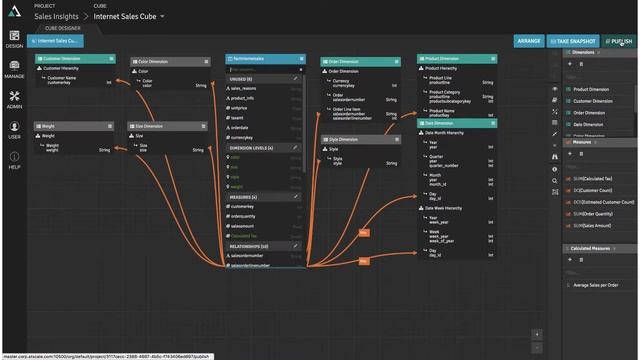Screen dimensions: 640x360
Task: Zoom out canvas with minus button
Action: tap(537, 348)
